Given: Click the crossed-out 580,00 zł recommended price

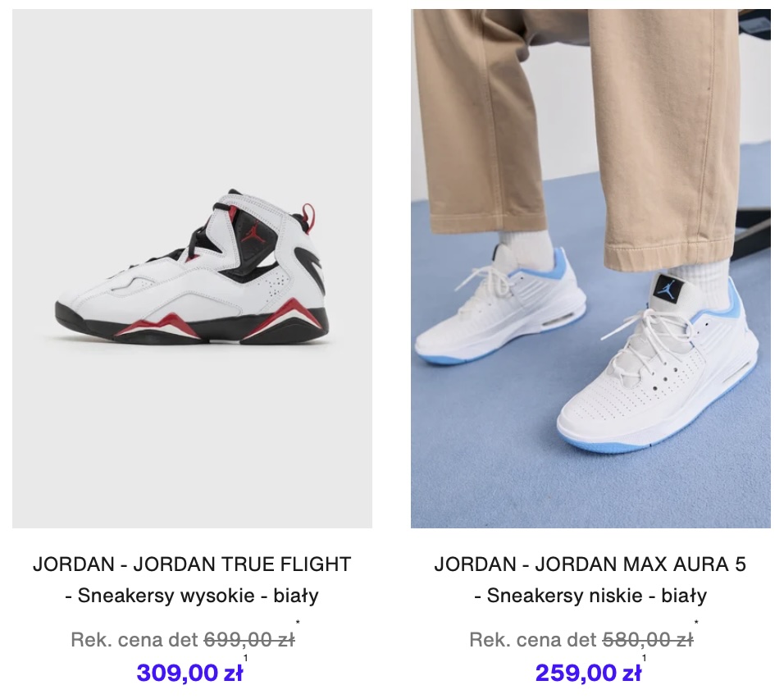Looking at the screenshot, I should [648, 639].
